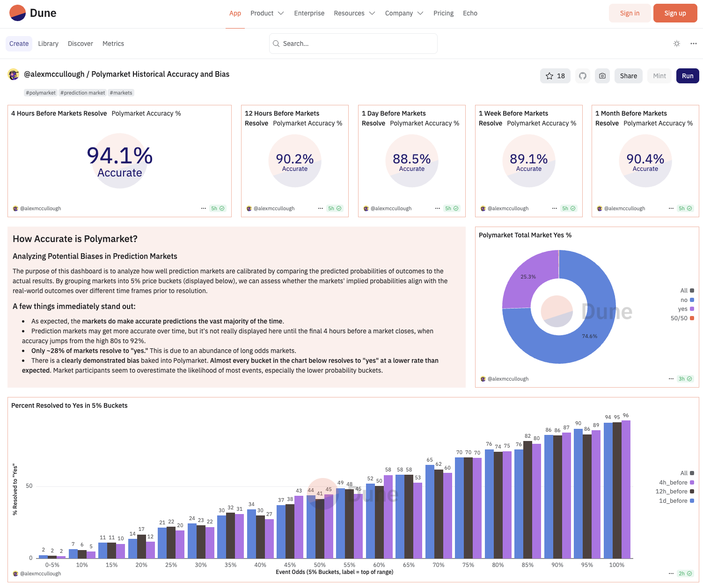Expand the Resources dropdown menu

(x=354, y=13)
